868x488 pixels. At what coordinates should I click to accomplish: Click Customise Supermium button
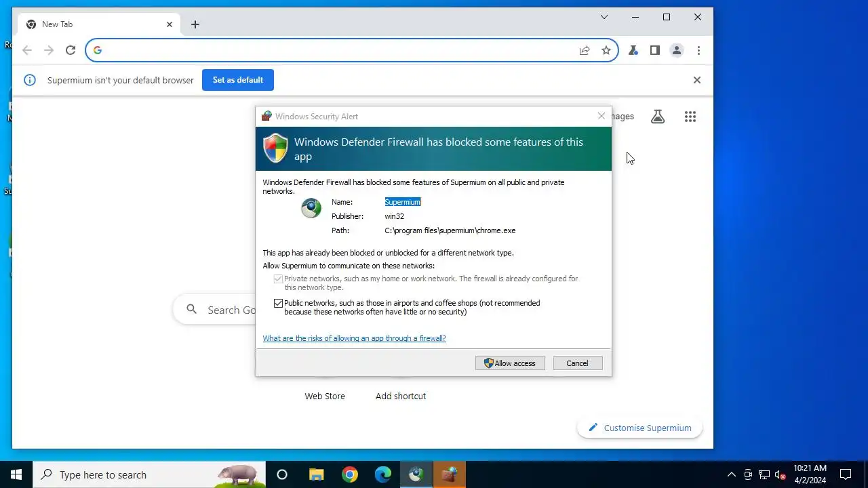(639, 428)
